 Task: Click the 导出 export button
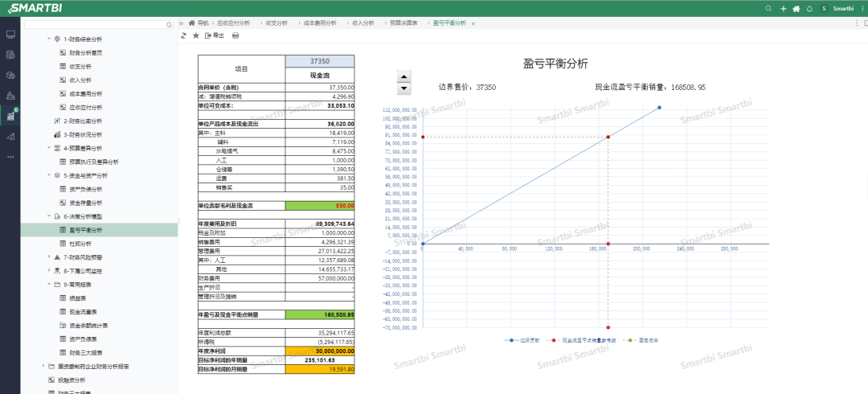(x=215, y=35)
